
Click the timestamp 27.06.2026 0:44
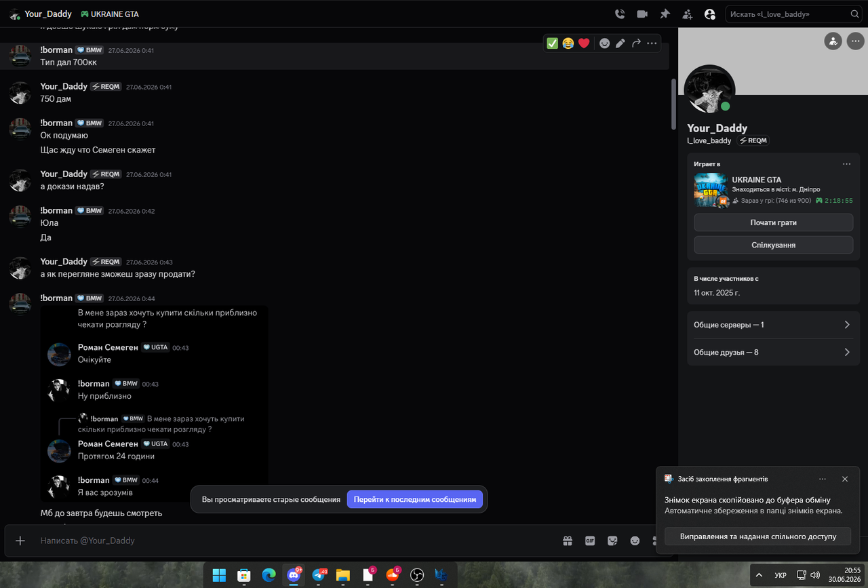tap(132, 298)
